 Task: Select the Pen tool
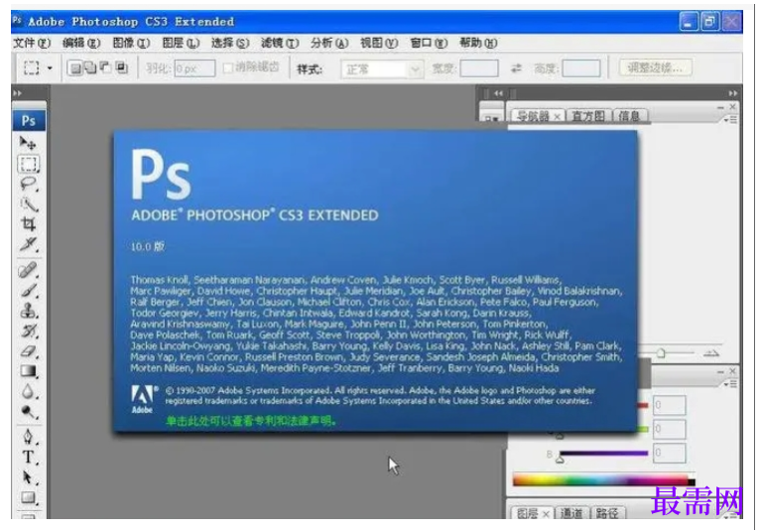point(28,436)
